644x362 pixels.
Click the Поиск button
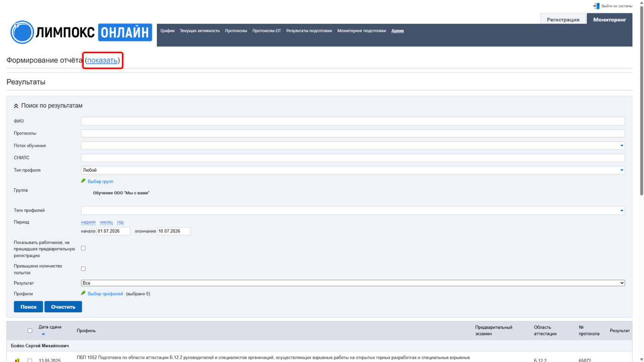pos(29,306)
